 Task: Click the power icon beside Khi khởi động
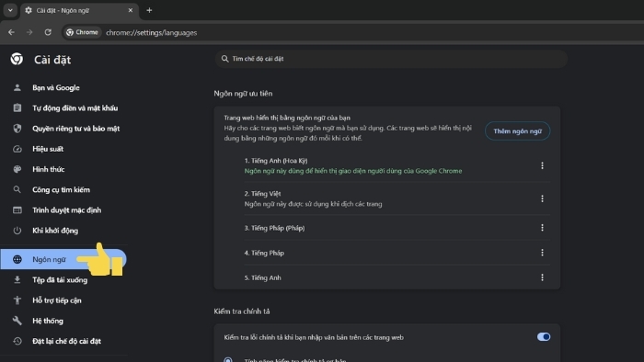(17, 231)
